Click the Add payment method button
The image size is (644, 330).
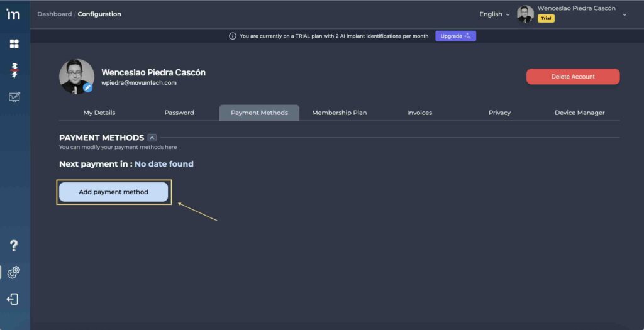click(113, 192)
